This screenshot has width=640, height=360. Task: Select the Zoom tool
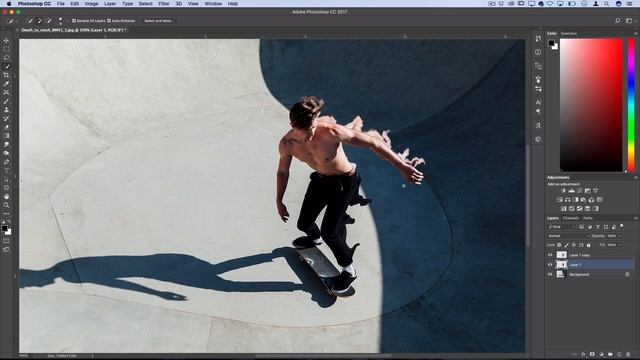pos(6,205)
